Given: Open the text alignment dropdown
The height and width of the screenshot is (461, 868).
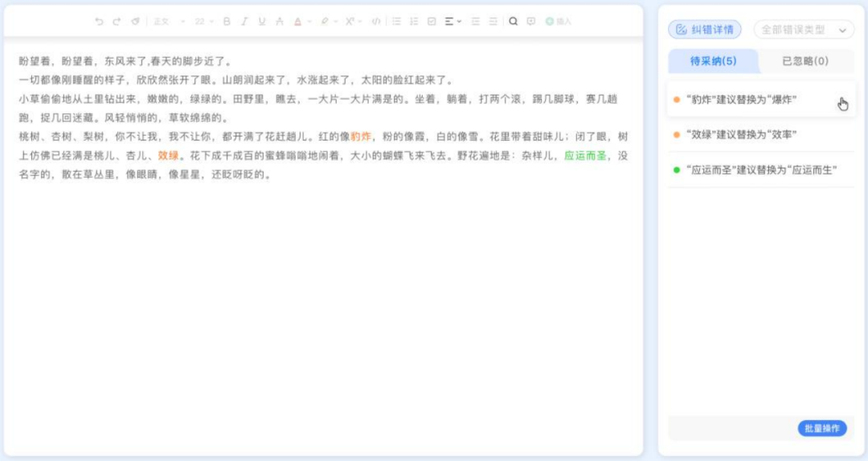Looking at the screenshot, I should coord(452,22).
